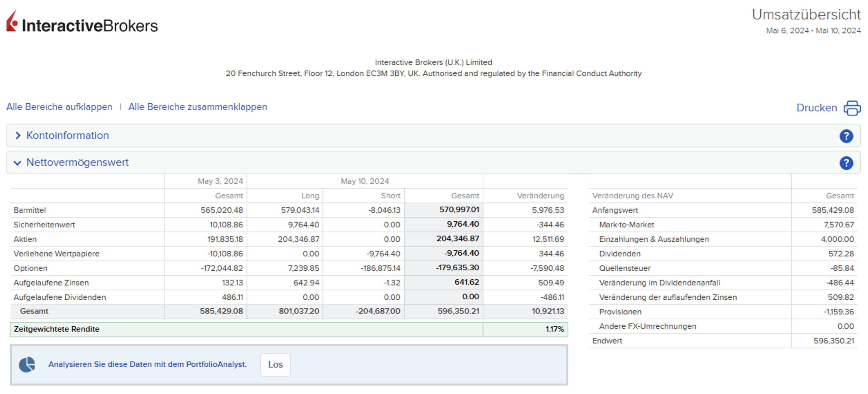The width and height of the screenshot is (868, 394).
Task: Open help for Kontoinformation section
Action: (846, 136)
